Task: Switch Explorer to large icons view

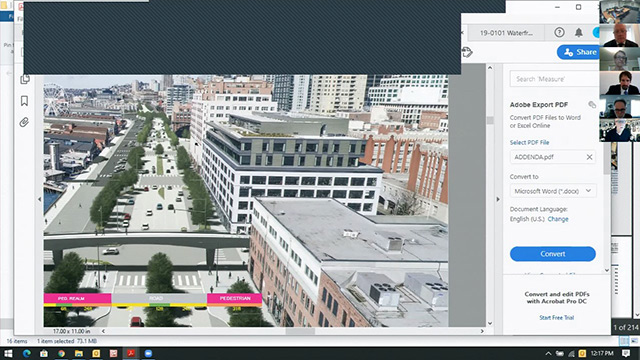Action: click(x=634, y=341)
